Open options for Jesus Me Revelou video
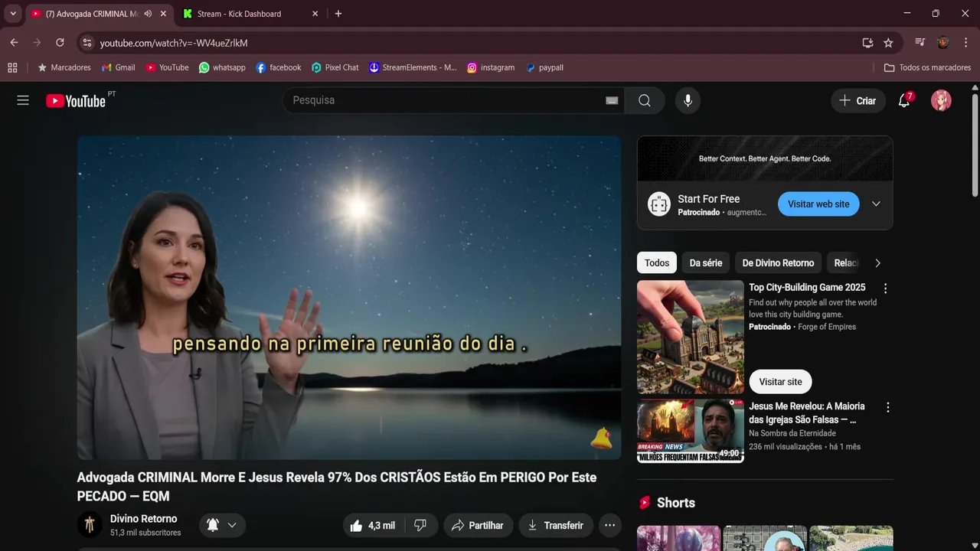This screenshot has height=551, width=980. click(x=887, y=408)
